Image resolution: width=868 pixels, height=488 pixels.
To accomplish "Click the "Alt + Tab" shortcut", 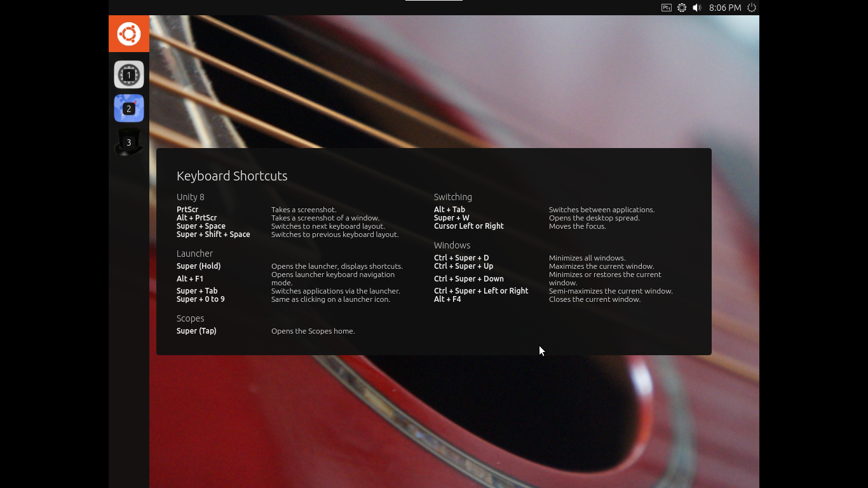I will point(449,210).
